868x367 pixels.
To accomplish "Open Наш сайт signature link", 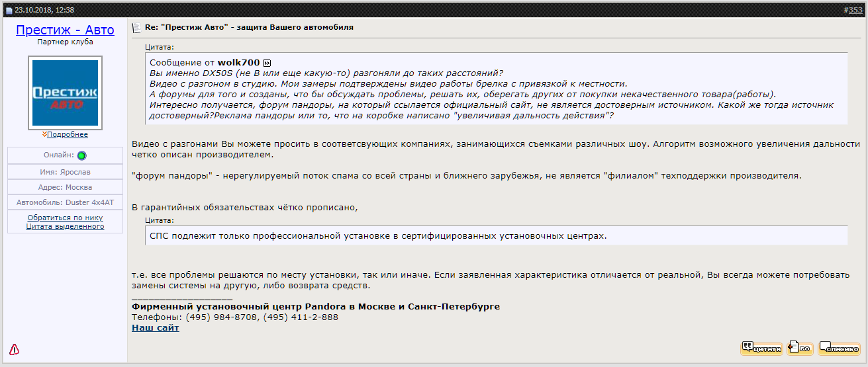I will pos(155,327).
